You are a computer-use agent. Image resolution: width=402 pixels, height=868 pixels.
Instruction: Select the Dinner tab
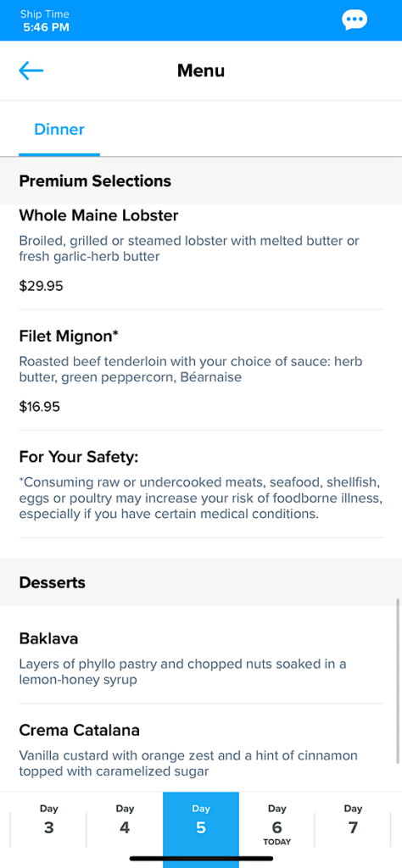coord(59,130)
